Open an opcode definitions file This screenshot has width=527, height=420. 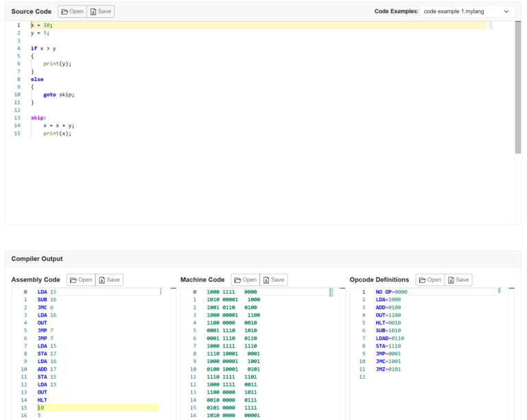point(430,280)
